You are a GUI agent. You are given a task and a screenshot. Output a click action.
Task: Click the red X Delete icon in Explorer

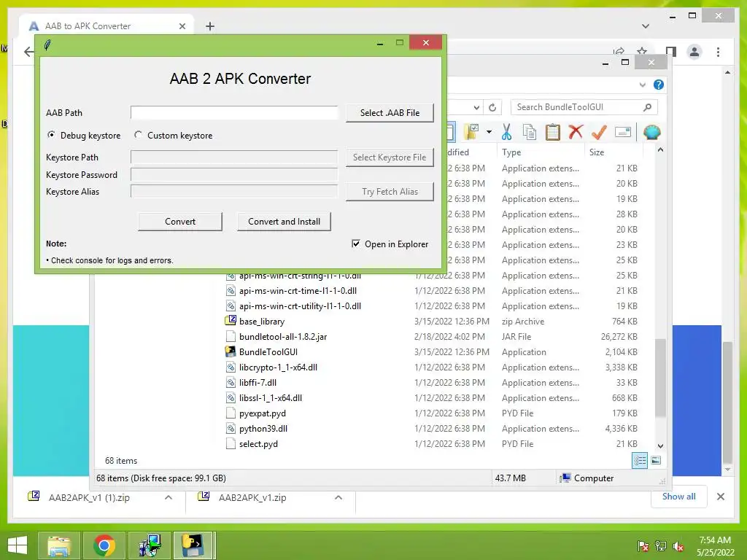(576, 131)
